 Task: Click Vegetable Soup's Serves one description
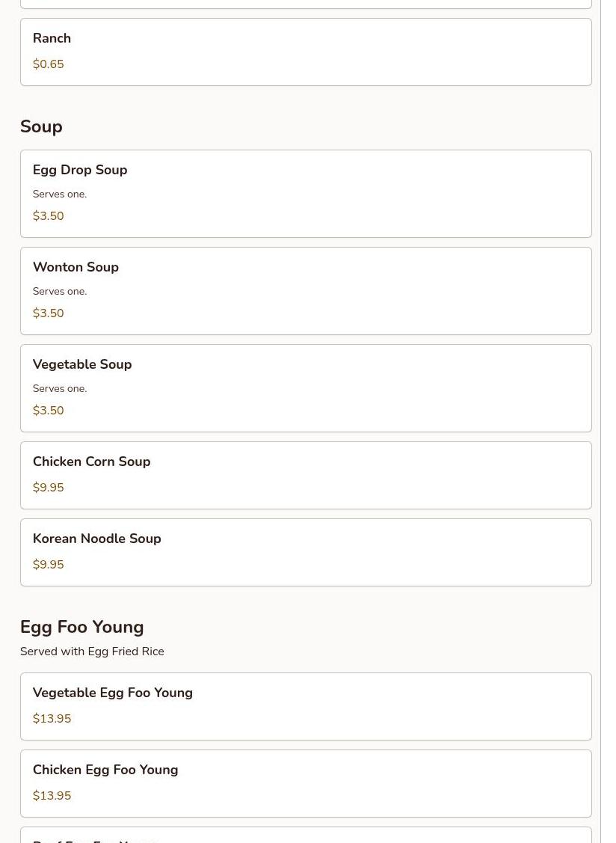tap(60, 388)
